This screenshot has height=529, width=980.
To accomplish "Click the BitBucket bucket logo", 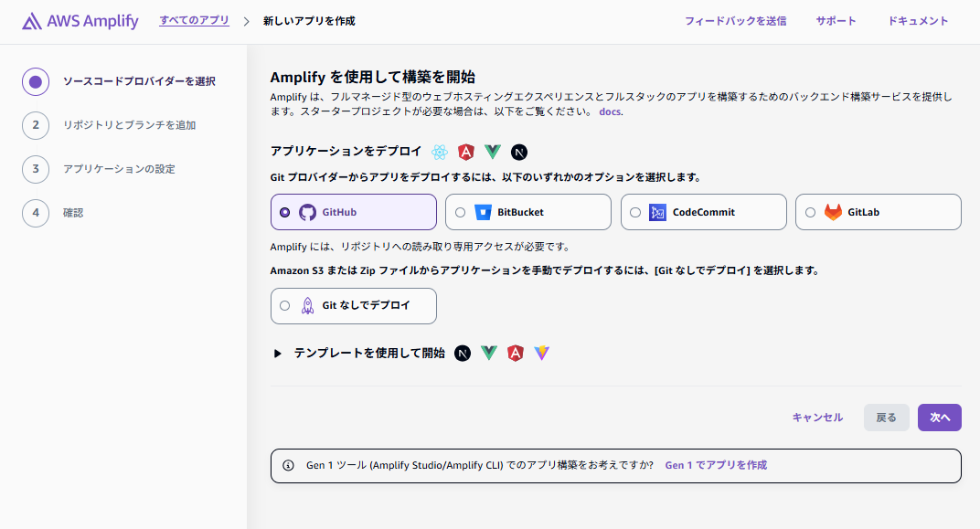I will tap(483, 212).
